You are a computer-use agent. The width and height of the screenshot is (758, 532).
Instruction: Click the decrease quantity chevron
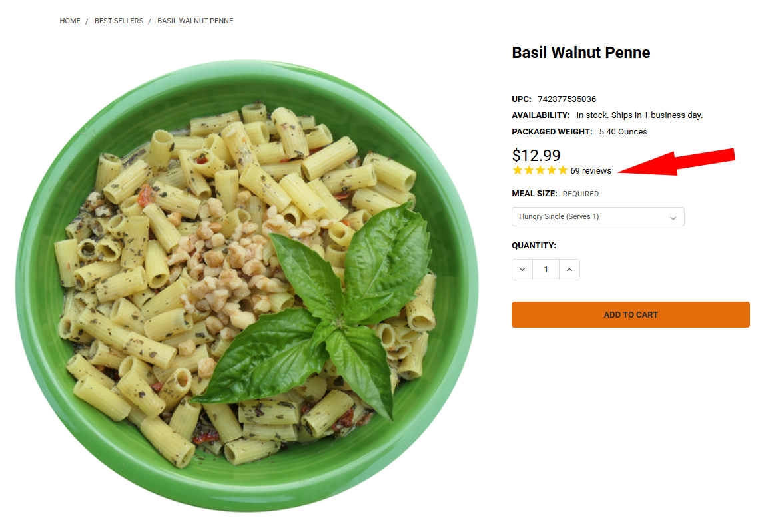pyautogui.click(x=522, y=270)
